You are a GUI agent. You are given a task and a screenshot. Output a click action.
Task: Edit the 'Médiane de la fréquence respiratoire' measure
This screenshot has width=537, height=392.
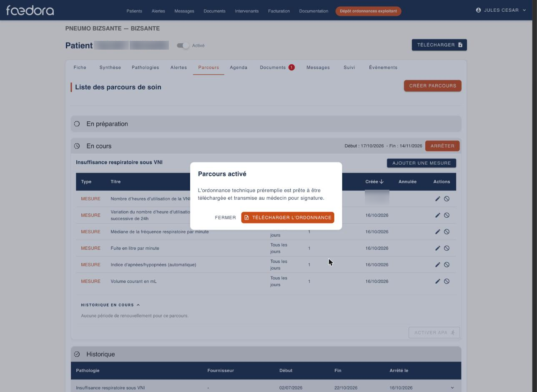438,232
